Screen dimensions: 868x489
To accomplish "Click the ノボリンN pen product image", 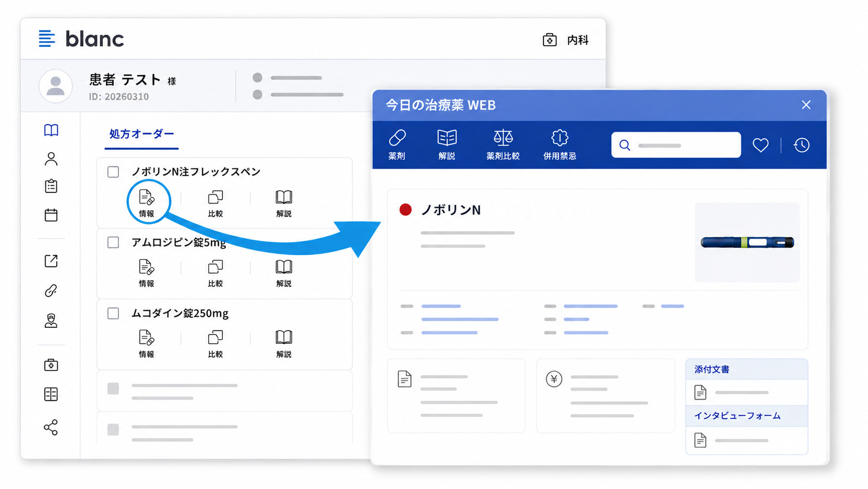I will [747, 242].
